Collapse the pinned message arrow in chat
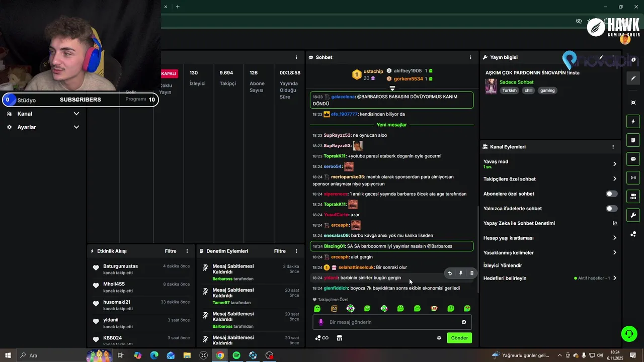Screen dimensions: 644x362 392,88
